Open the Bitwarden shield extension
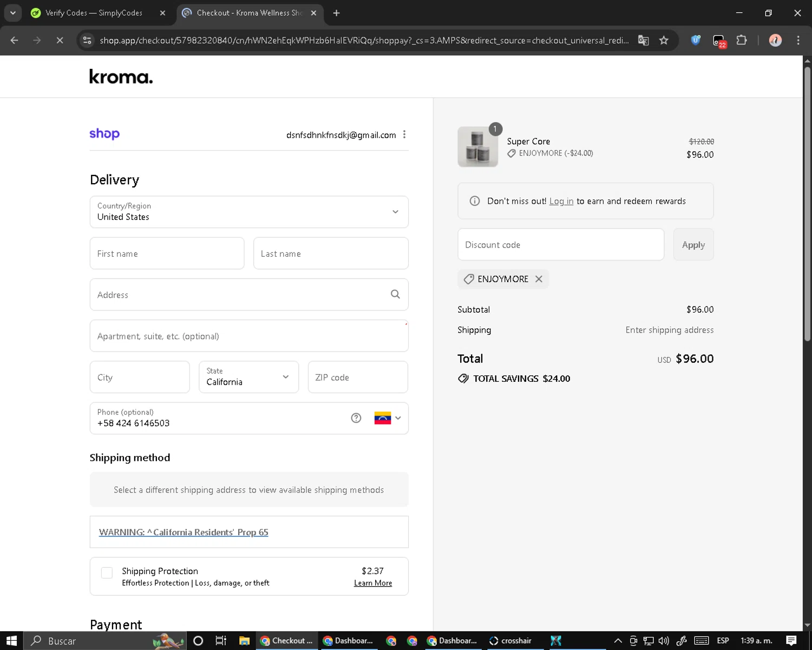 [696, 40]
